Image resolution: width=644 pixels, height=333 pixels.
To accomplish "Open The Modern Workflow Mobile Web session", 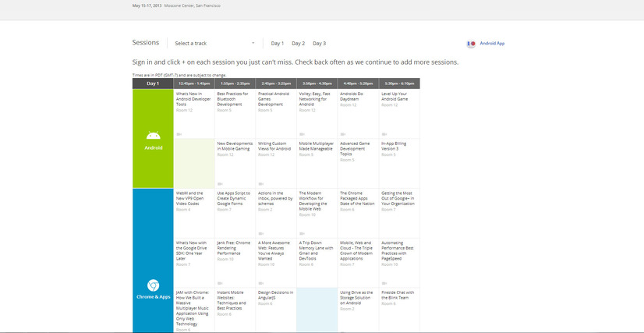I will coord(313,200).
